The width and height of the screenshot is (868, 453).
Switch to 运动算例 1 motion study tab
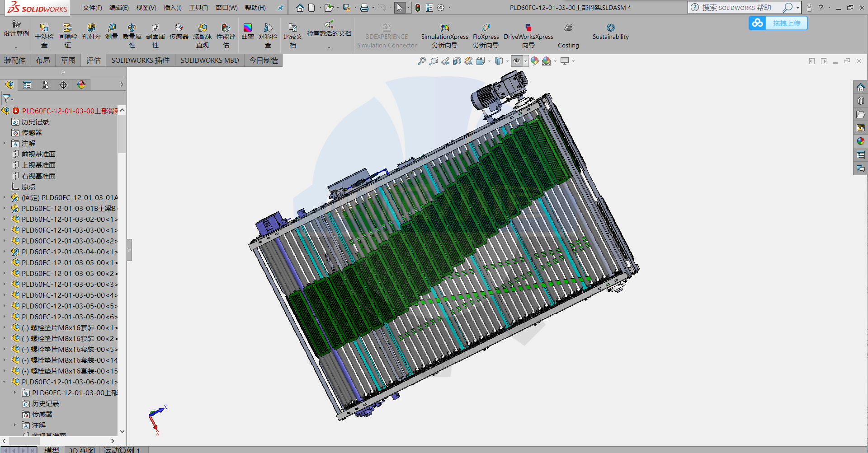pyautogui.click(x=122, y=450)
